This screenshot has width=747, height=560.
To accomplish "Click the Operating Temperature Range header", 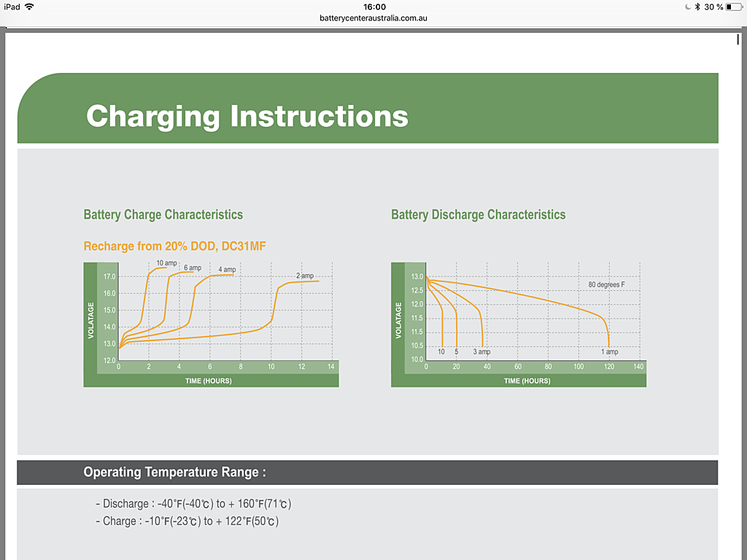I will (175, 472).
